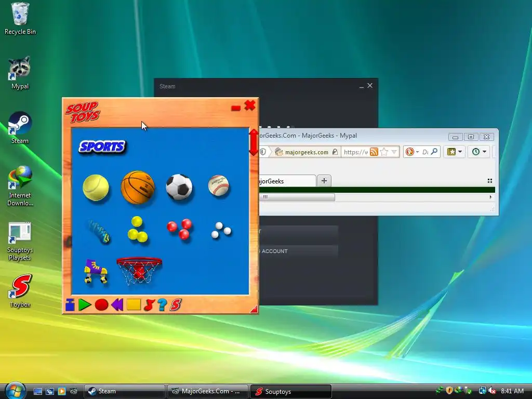Select the Toybox desktop shortcut
The image size is (532, 399).
click(x=20, y=291)
